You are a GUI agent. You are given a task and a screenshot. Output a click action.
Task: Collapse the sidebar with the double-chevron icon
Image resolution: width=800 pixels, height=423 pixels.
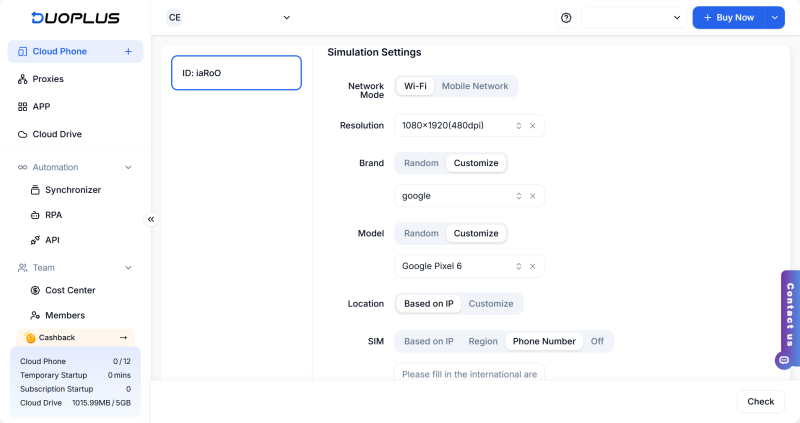pyautogui.click(x=151, y=219)
